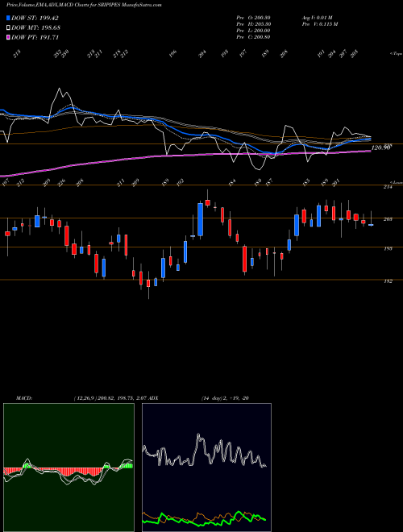The height and width of the screenshot is (532, 403).
Task: Select the 'DOW MT: 198.68' legend text
Action: pos(36,27)
